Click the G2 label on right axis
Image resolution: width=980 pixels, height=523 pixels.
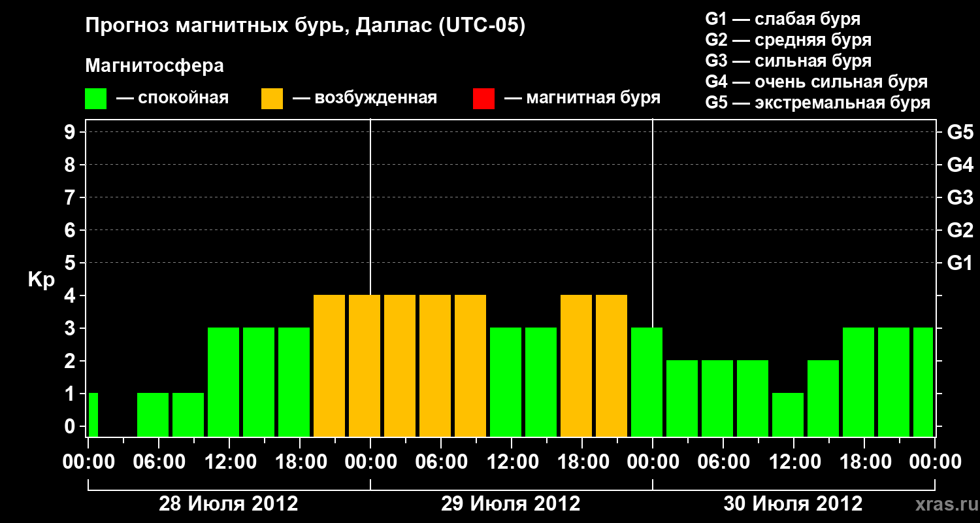pyautogui.click(x=960, y=230)
